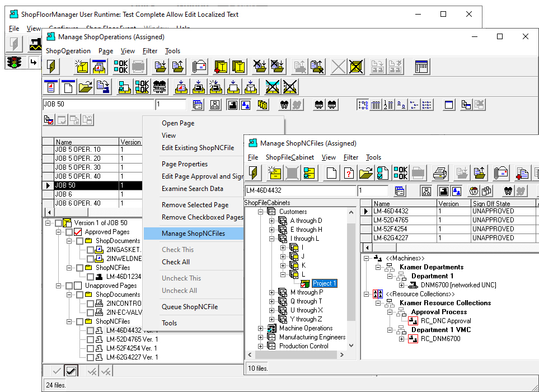The height and width of the screenshot is (392, 539).
Task: Click the ShopFileCabinets vertical scrollbar down arrow
Action: point(351,346)
